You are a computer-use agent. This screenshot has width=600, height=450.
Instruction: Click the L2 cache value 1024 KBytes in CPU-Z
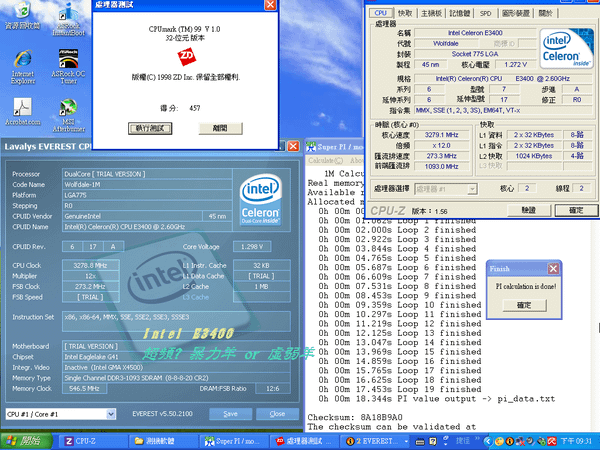(x=533, y=156)
